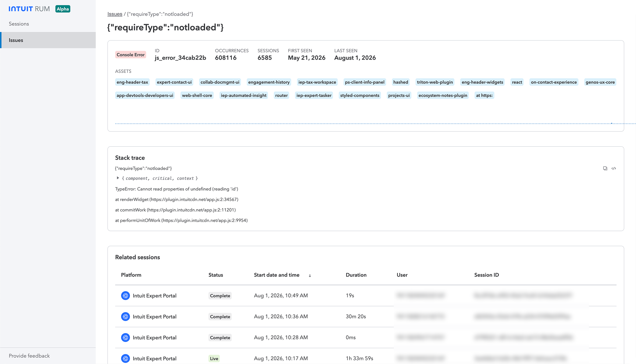The image size is (636, 364).
Task: Select Issues in the sidebar
Action: coord(48,40)
